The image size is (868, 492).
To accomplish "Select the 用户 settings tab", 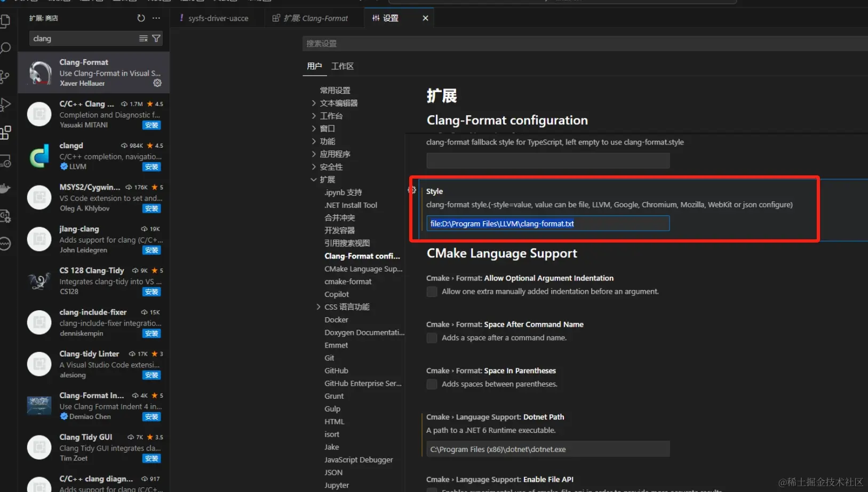I will click(314, 66).
